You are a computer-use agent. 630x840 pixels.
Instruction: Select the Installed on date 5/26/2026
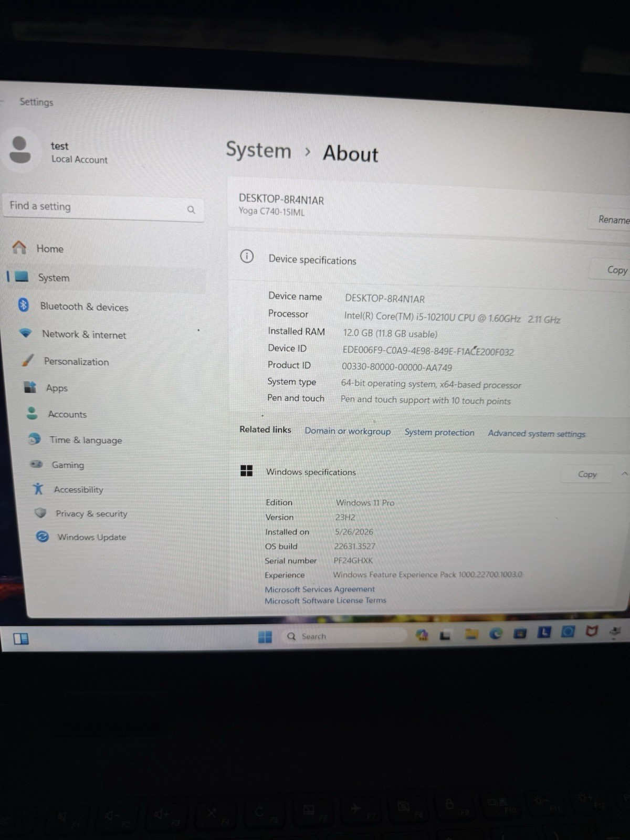click(x=354, y=531)
